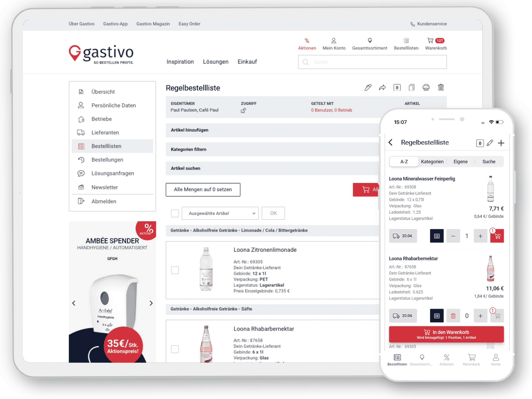The width and height of the screenshot is (532, 399).
Task: Tap Konto in phone bottom bar
Action: 496,360
